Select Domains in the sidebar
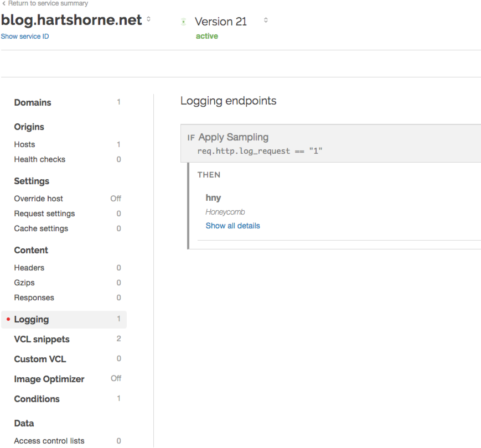481x448 pixels. [x=33, y=102]
